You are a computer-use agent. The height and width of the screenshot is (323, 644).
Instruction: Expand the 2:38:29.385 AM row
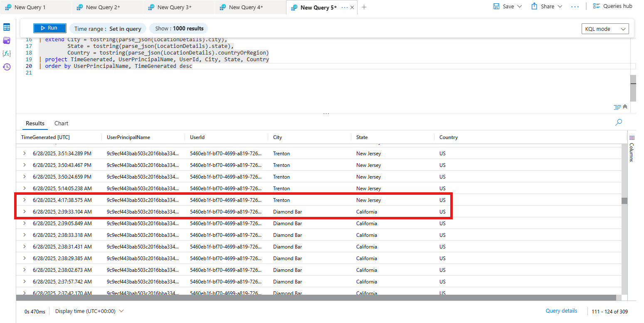[x=25, y=258]
